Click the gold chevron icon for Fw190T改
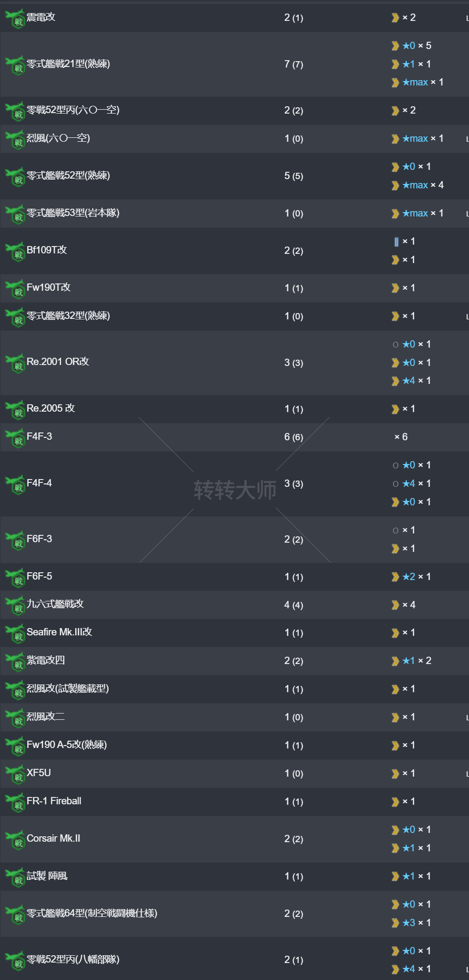 [x=395, y=288]
